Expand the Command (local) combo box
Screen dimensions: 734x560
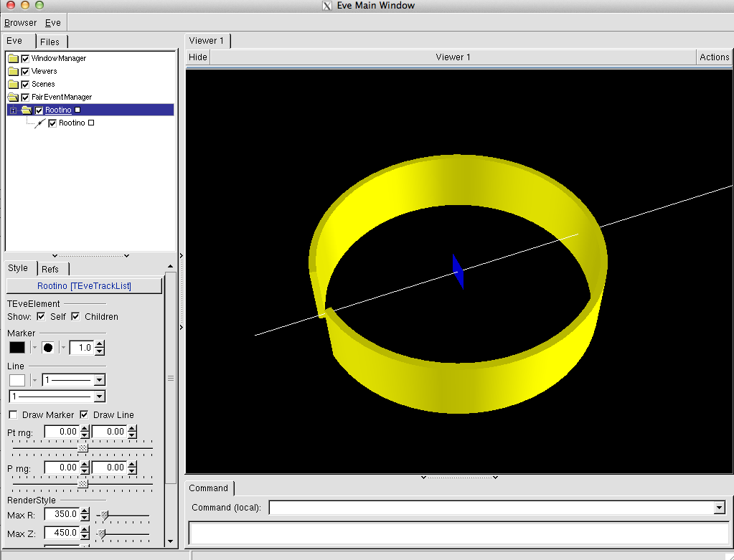tap(720, 508)
